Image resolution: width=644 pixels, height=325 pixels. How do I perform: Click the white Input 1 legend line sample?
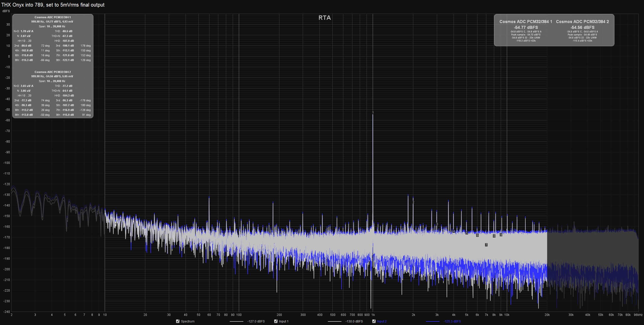tap(334, 321)
